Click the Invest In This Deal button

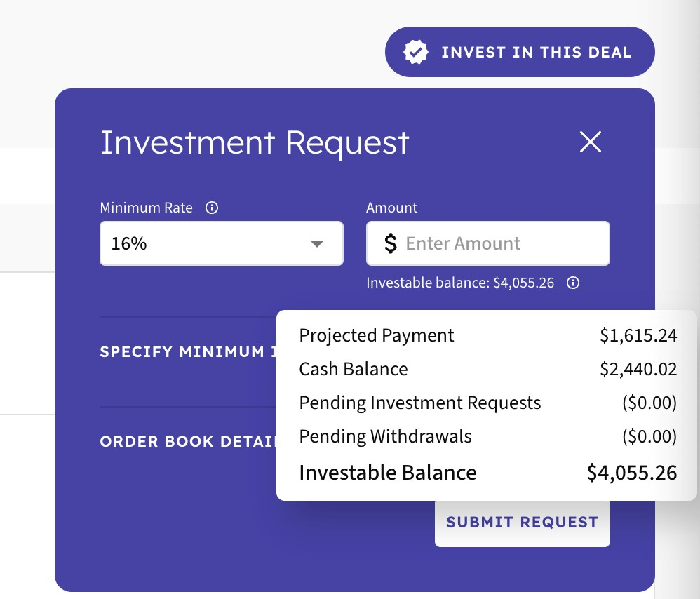point(520,52)
